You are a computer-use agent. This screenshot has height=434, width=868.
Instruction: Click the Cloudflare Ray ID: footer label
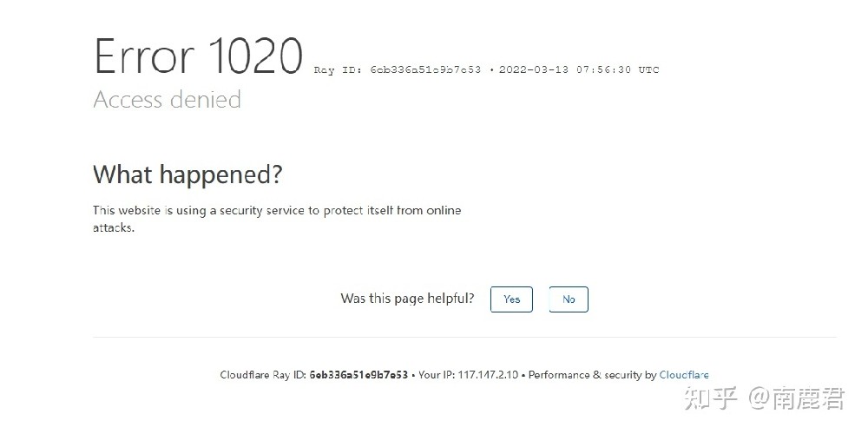(263, 375)
